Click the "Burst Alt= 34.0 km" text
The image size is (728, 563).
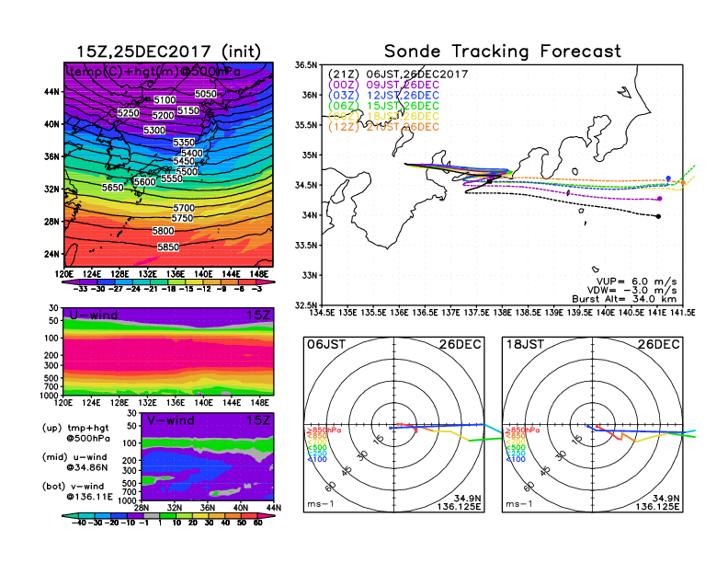[624, 299]
